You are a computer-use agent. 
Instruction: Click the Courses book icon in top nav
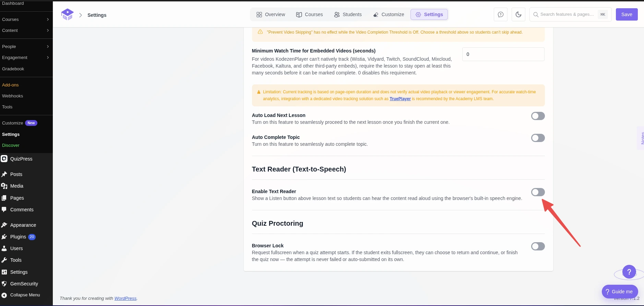click(299, 14)
